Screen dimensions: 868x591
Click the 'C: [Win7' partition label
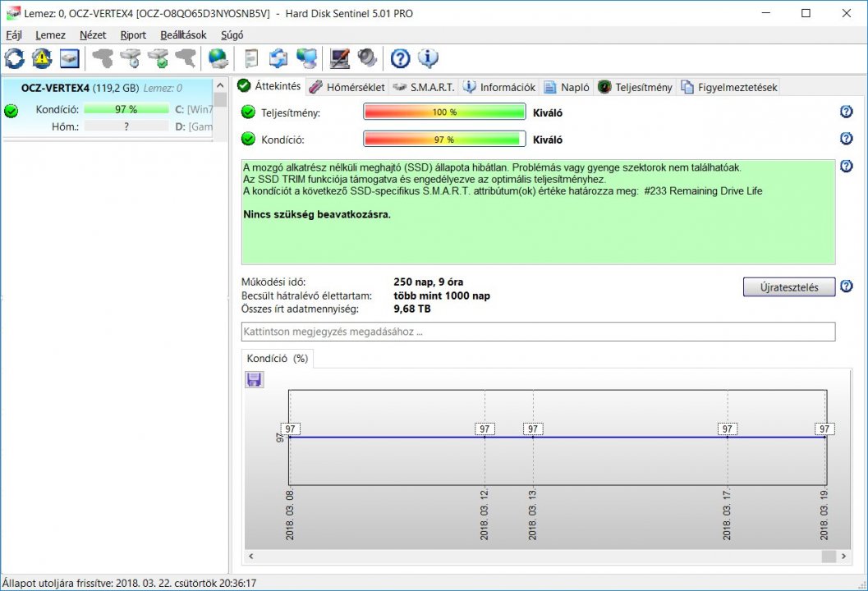point(194,109)
